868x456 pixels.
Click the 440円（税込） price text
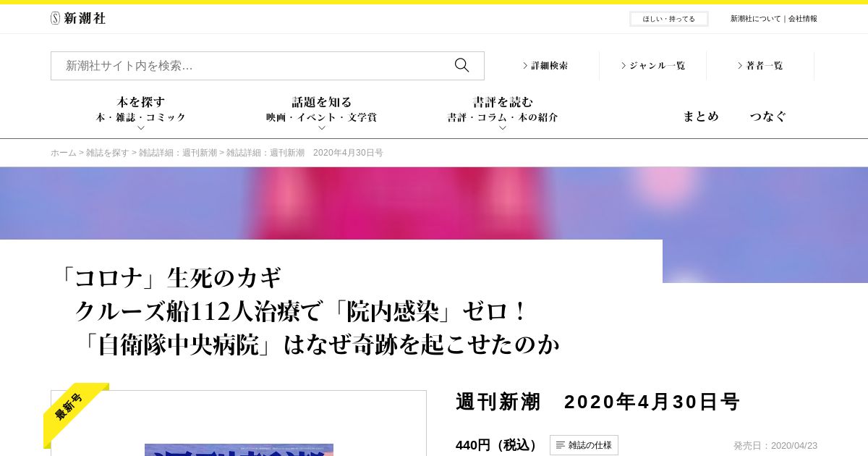[x=498, y=445]
